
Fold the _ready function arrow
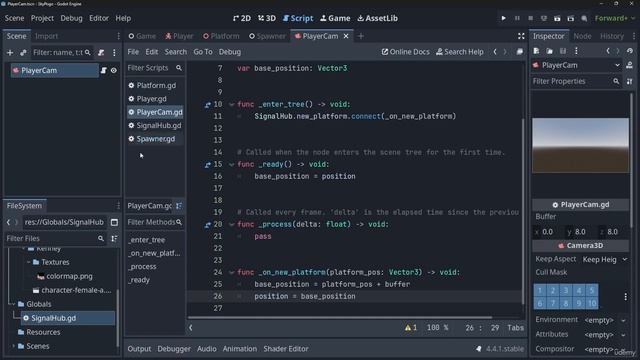pos(232,164)
